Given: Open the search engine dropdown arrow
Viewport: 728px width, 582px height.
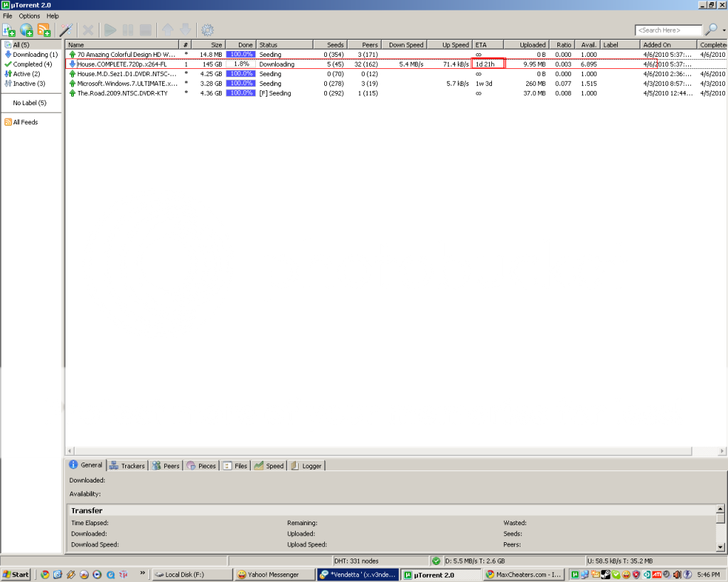Looking at the screenshot, I should [x=723, y=31].
